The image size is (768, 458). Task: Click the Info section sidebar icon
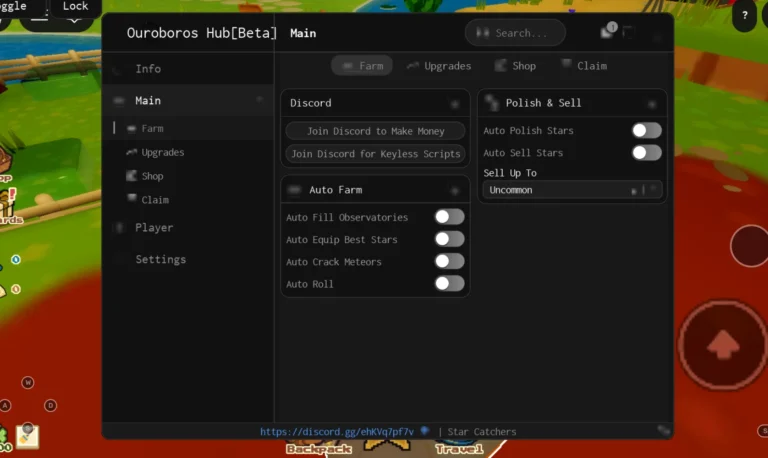pos(117,72)
